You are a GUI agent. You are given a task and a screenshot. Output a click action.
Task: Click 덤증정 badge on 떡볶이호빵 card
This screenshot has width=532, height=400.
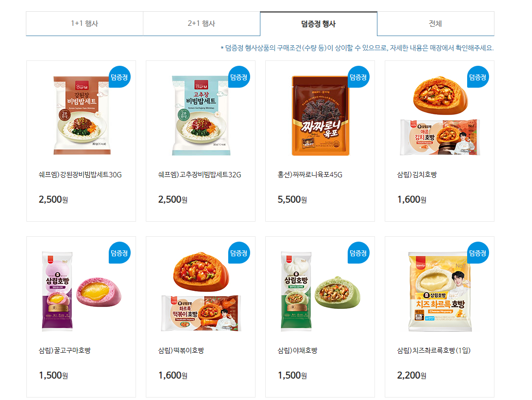point(239,253)
